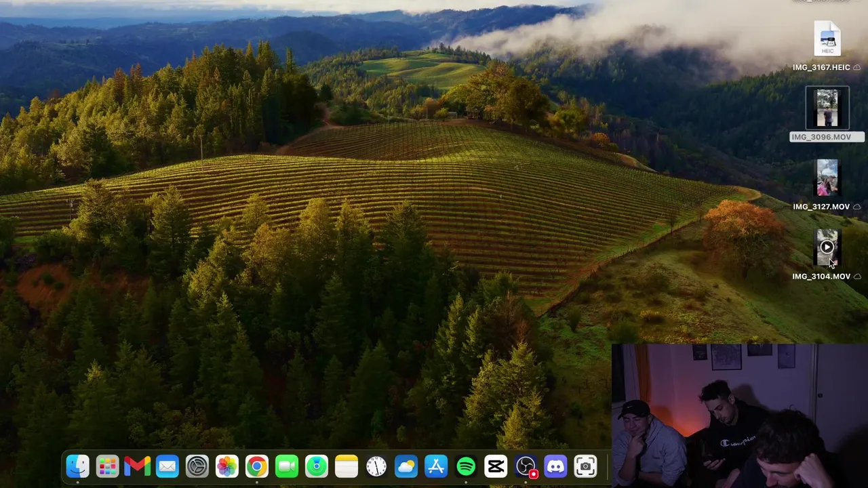Open the Mail app in dock
The width and height of the screenshot is (868, 488).
click(167, 466)
